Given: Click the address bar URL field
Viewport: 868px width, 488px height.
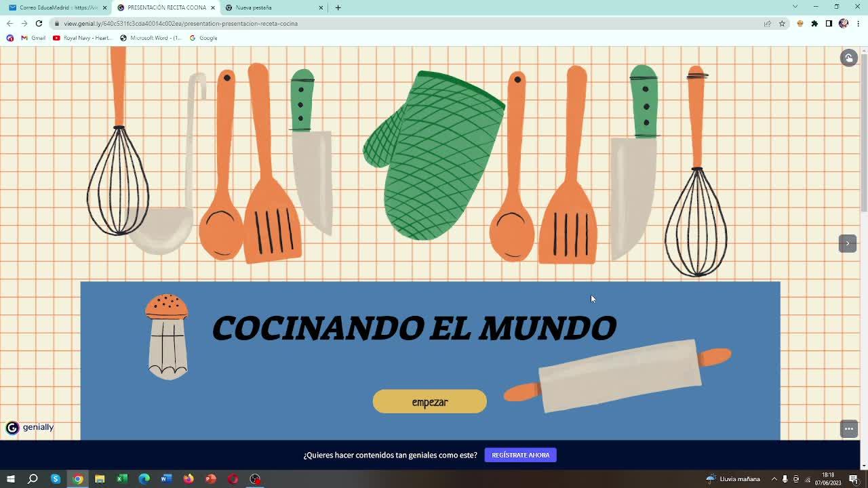Looking at the screenshot, I should (x=420, y=23).
